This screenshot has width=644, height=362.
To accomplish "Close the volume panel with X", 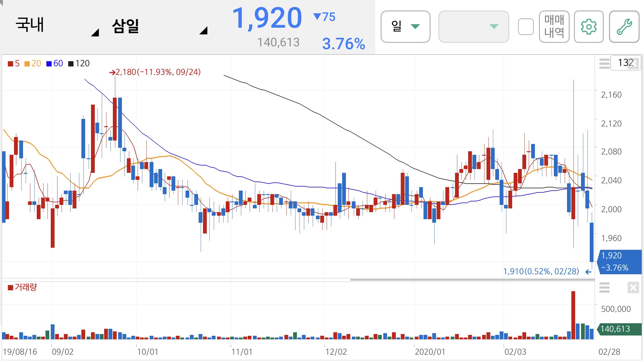I will [x=633, y=288].
